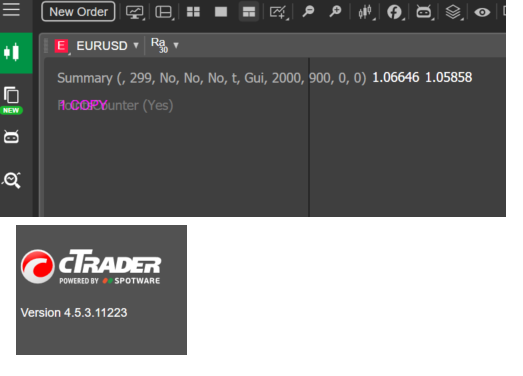Open the Copy sidebar tab marked NEW
Screen dimensions: 523x376
11,100
